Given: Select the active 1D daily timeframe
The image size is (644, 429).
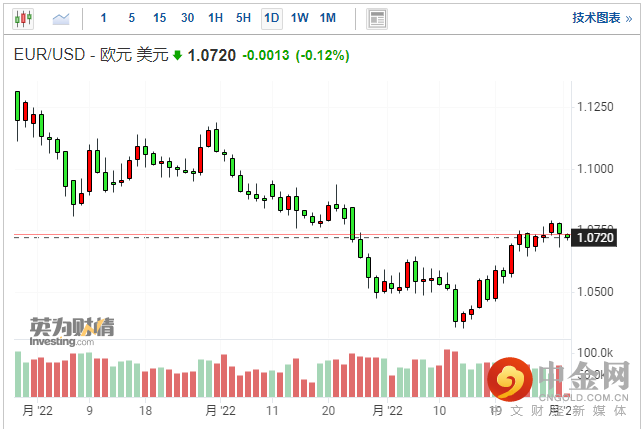Looking at the screenshot, I should tap(271, 18).
